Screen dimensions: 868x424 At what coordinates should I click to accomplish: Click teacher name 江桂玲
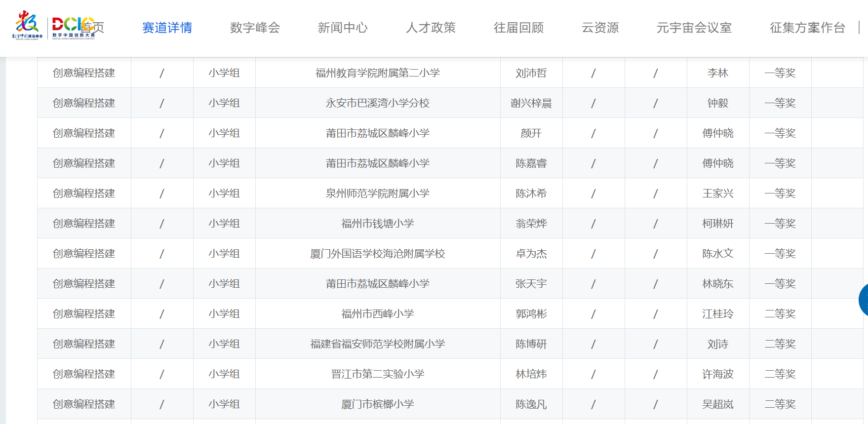pyautogui.click(x=718, y=314)
